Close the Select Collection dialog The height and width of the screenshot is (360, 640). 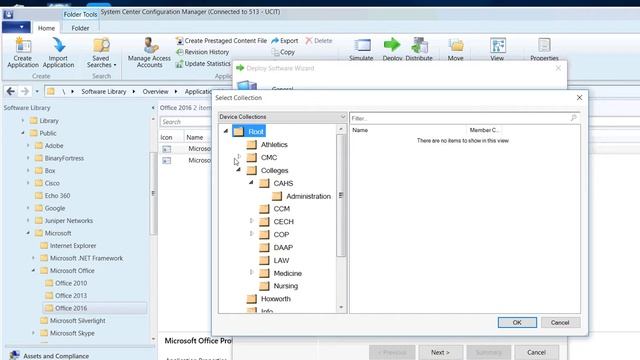point(579,98)
